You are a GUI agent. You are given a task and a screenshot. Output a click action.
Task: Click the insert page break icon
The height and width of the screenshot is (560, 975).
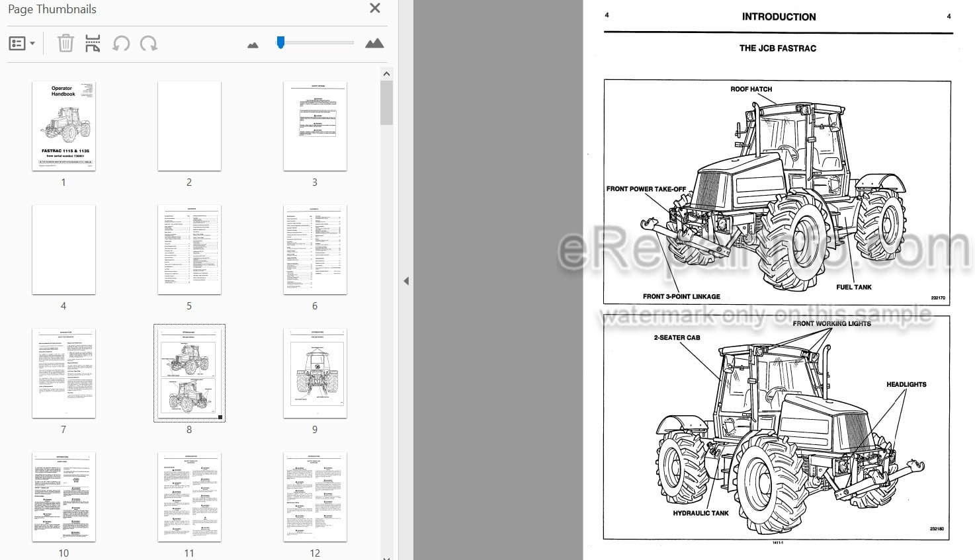tap(93, 44)
